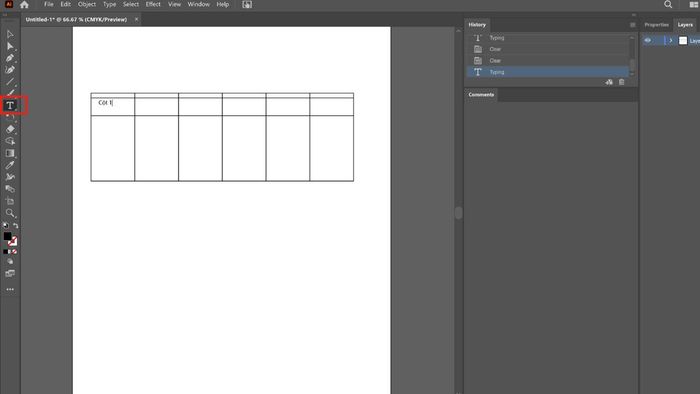
Task: Change the screen mode
Action: [10, 274]
